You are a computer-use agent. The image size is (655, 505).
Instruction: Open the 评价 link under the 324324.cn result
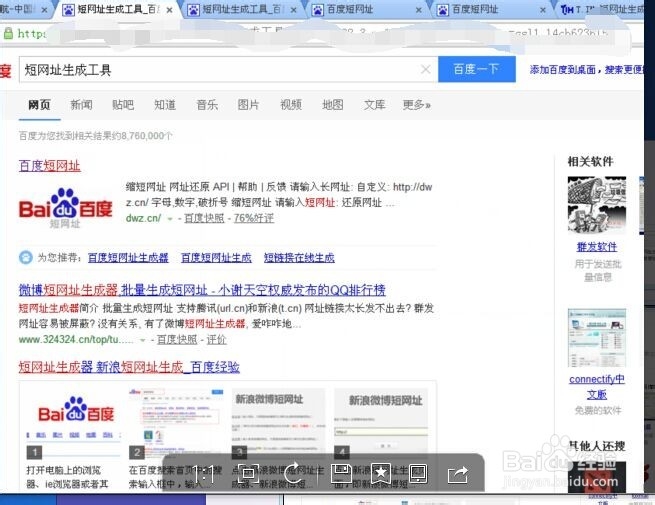point(216,340)
